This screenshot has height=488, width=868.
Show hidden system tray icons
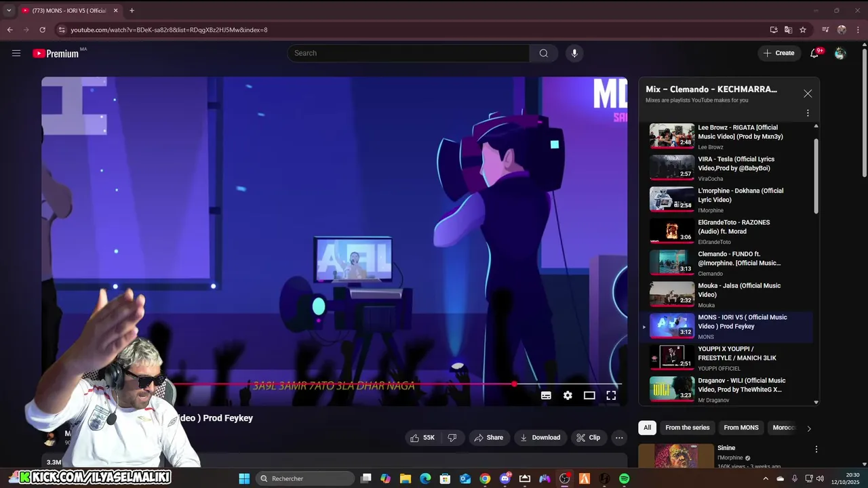click(x=766, y=479)
